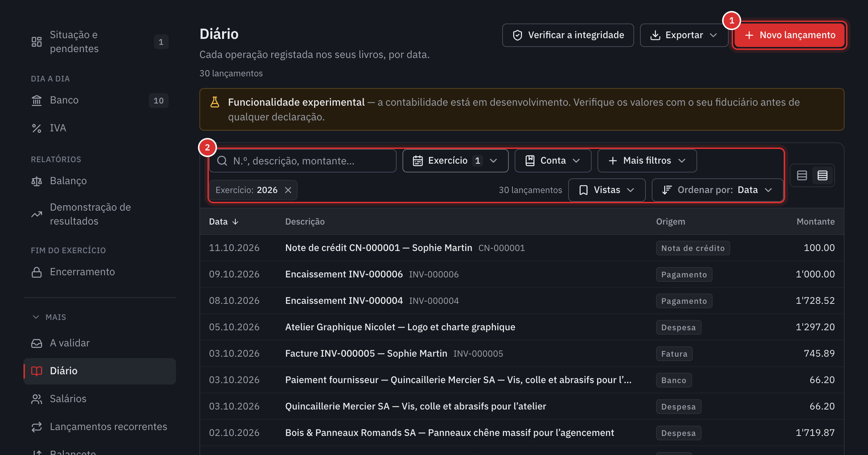868x455 pixels.
Task: Click the Montante column header
Action: (816, 222)
